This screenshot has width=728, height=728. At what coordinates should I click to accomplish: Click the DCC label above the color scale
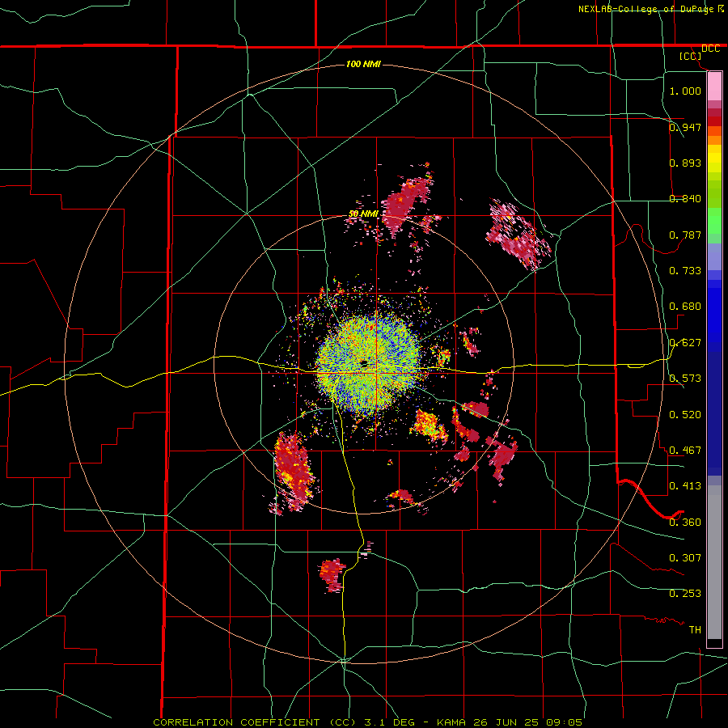[x=711, y=49]
